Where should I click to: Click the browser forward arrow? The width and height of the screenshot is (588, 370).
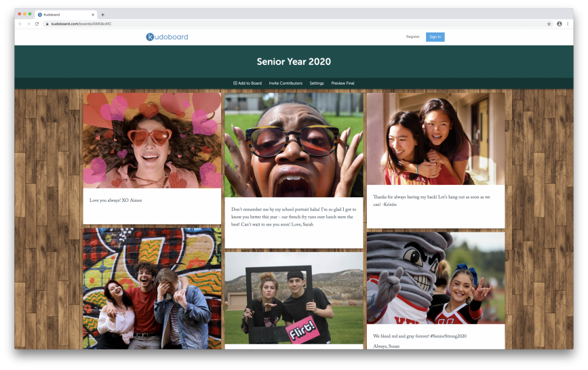pyautogui.click(x=28, y=24)
